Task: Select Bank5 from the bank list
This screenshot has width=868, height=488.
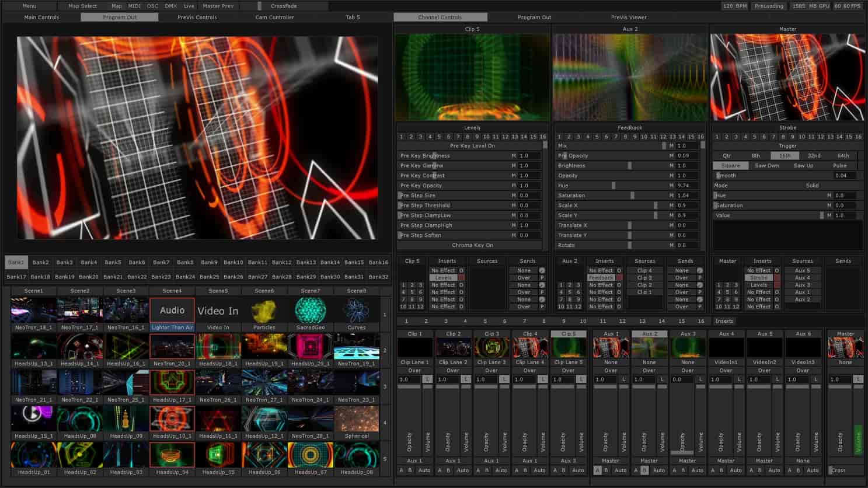Action: tap(113, 263)
